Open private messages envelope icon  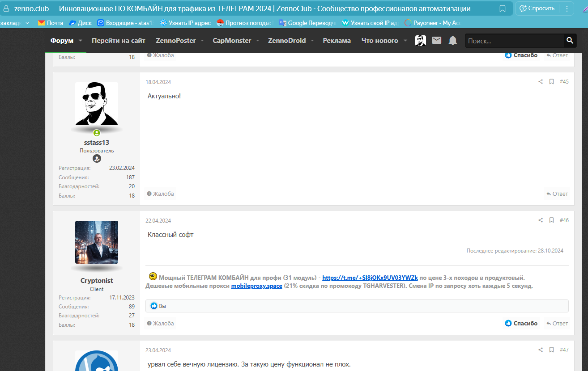[437, 41]
